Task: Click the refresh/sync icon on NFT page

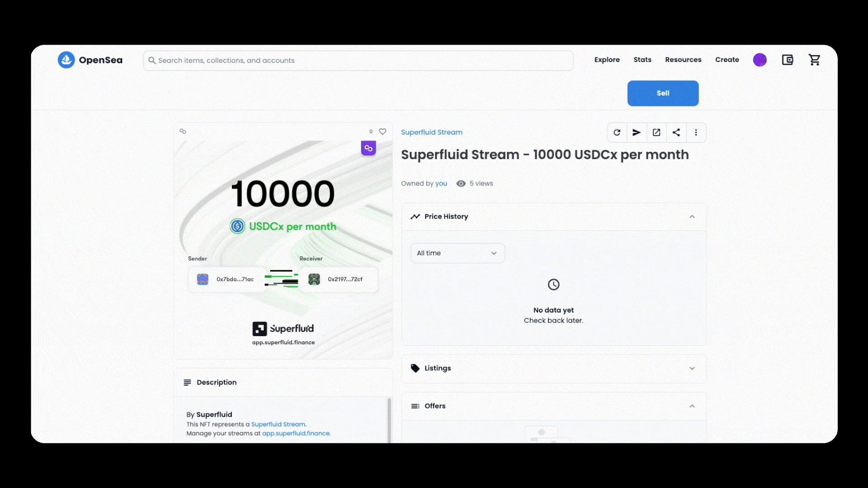Action: click(617, 132)
